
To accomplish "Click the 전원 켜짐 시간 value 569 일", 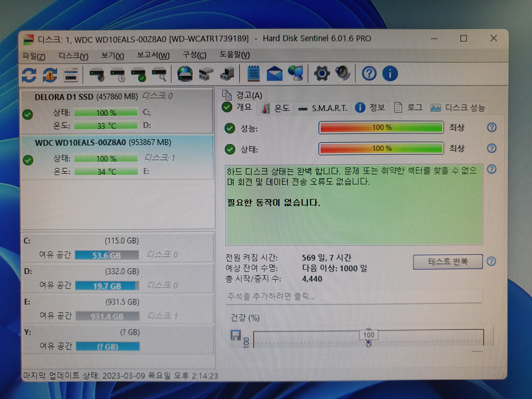I will point(327,258).
